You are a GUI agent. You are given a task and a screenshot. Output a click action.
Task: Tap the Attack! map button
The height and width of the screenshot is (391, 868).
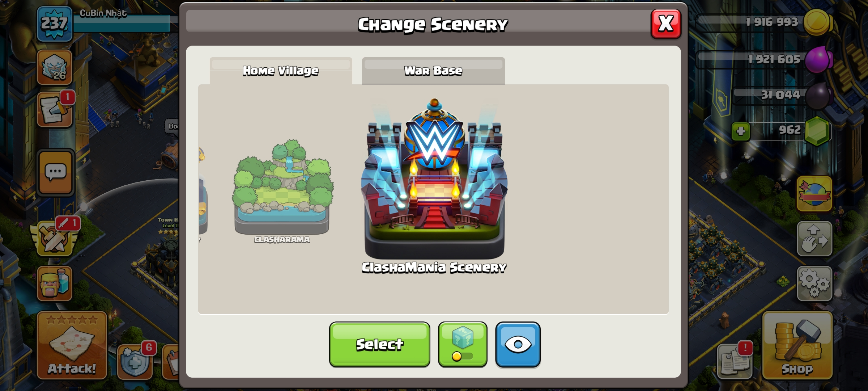72,345
